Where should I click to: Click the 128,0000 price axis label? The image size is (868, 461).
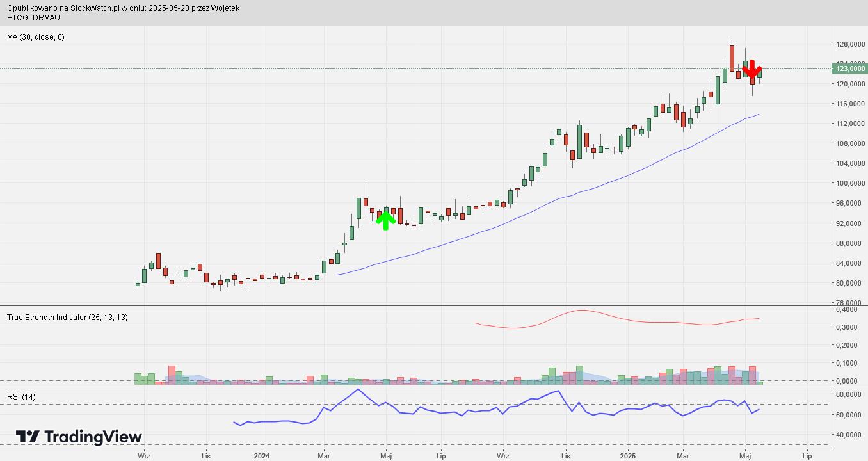[851, 44]
